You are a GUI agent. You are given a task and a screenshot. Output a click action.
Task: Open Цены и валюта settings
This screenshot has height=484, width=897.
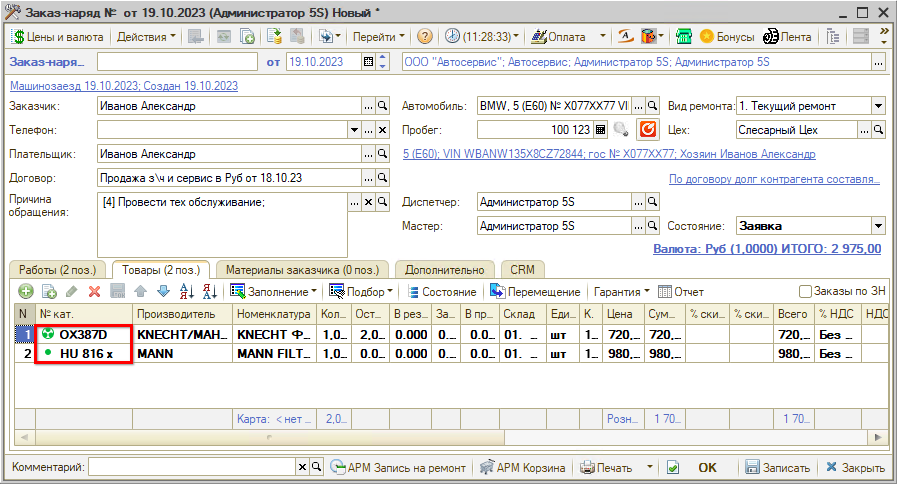tap(58, 37)
